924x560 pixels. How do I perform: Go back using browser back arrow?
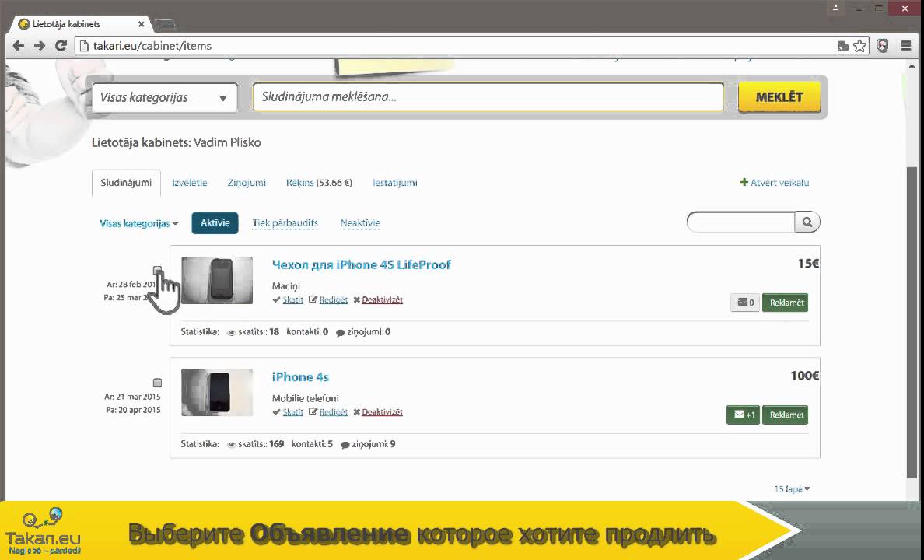click(18, 45)
